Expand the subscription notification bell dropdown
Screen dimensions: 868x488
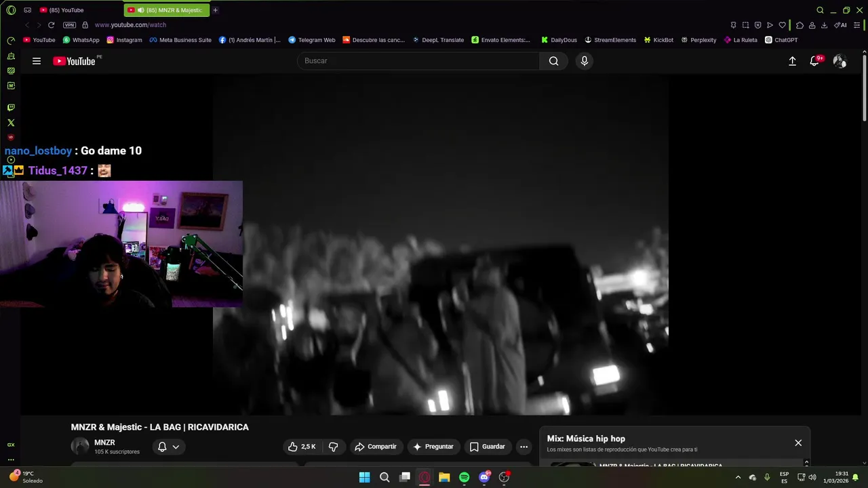click(x=168, y=447)
